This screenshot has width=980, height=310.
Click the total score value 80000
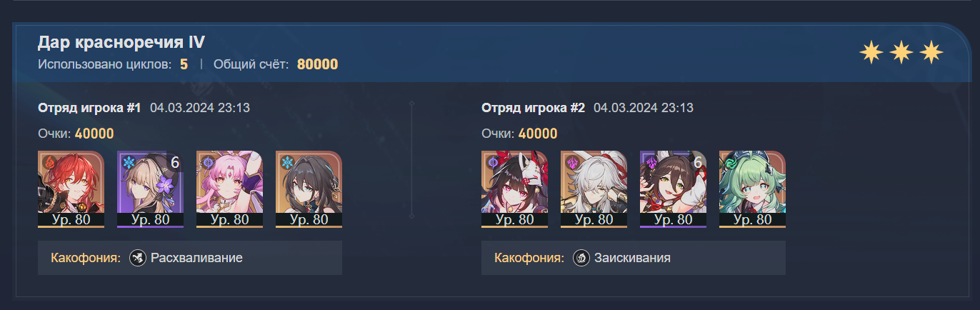[317, 64]
